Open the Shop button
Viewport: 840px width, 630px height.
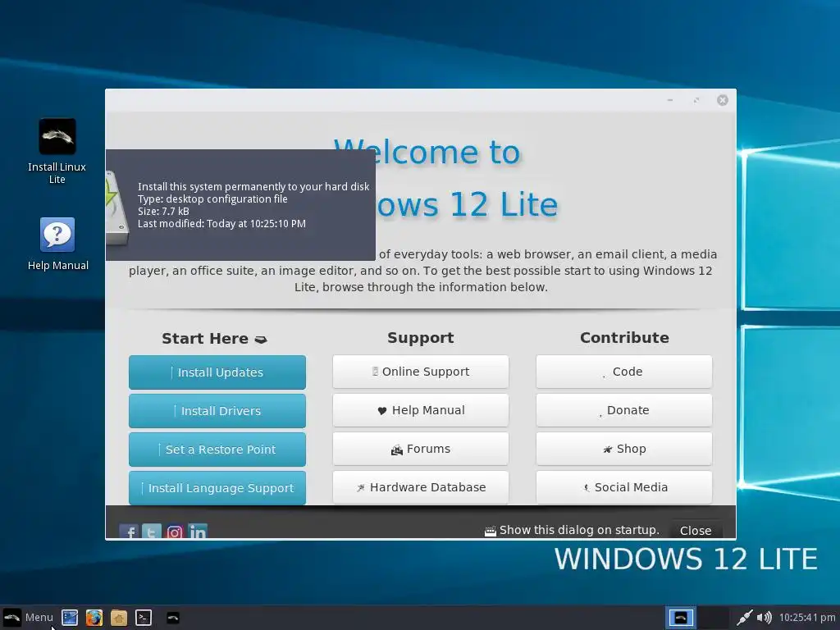tap(624, 449)
